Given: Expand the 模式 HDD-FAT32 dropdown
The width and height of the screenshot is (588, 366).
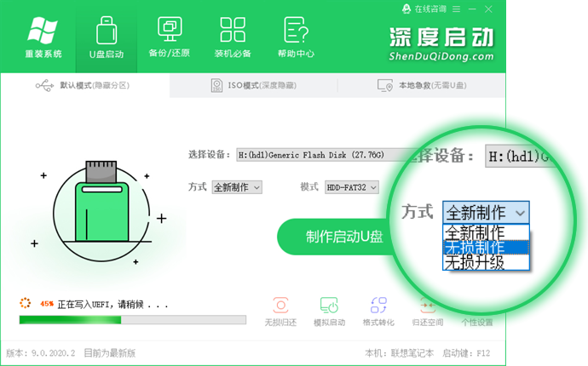Looking at the screenshot, I should 352,187.
